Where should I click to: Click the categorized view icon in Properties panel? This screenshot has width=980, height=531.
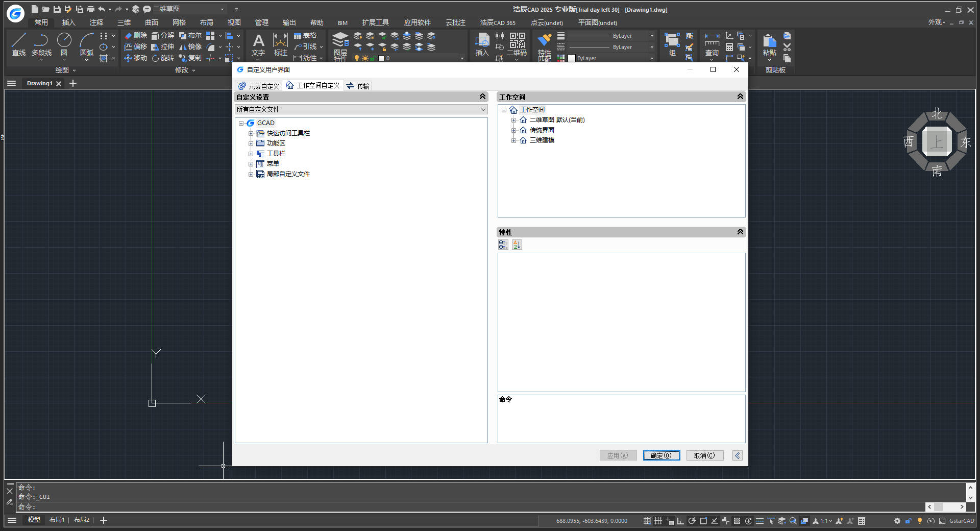(x=503, y=245)
